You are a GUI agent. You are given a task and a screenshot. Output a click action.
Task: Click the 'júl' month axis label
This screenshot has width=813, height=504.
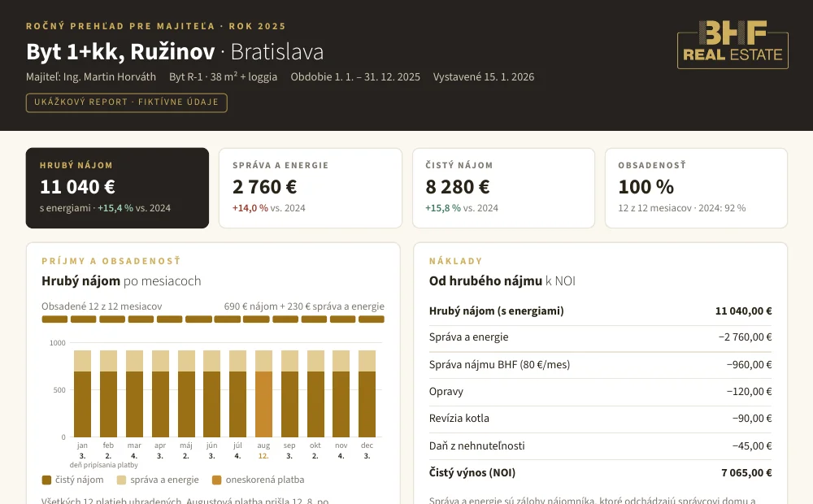(x=237, y=446)
